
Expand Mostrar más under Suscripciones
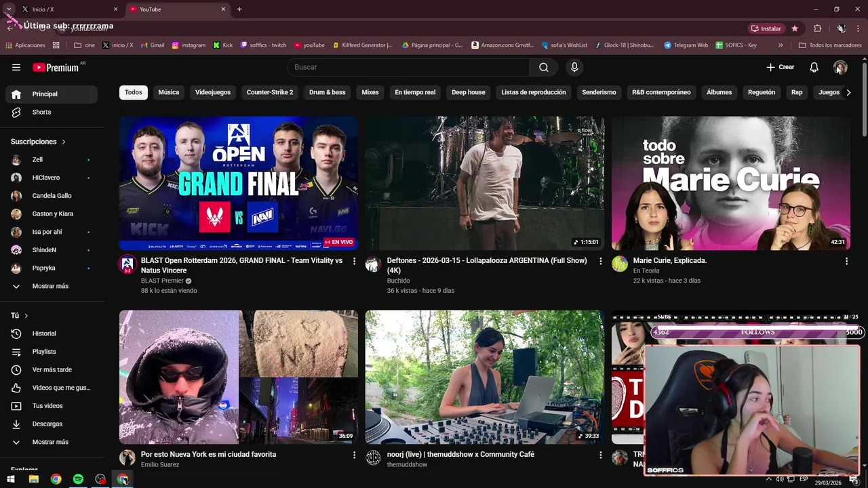[x=52, y=286]
